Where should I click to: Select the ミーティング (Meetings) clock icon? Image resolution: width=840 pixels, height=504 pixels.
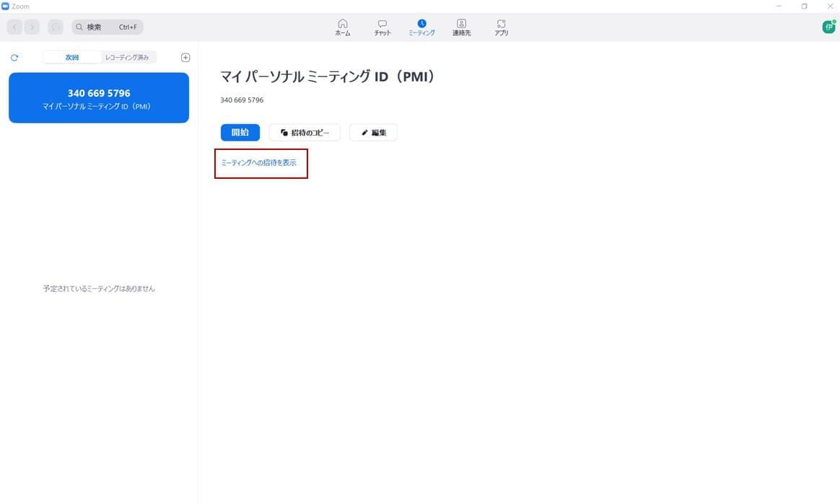pyautogui.click(x=421, y=25)
